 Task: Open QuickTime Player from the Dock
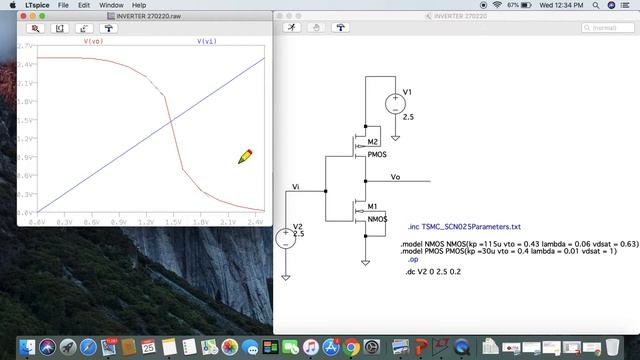462,347
